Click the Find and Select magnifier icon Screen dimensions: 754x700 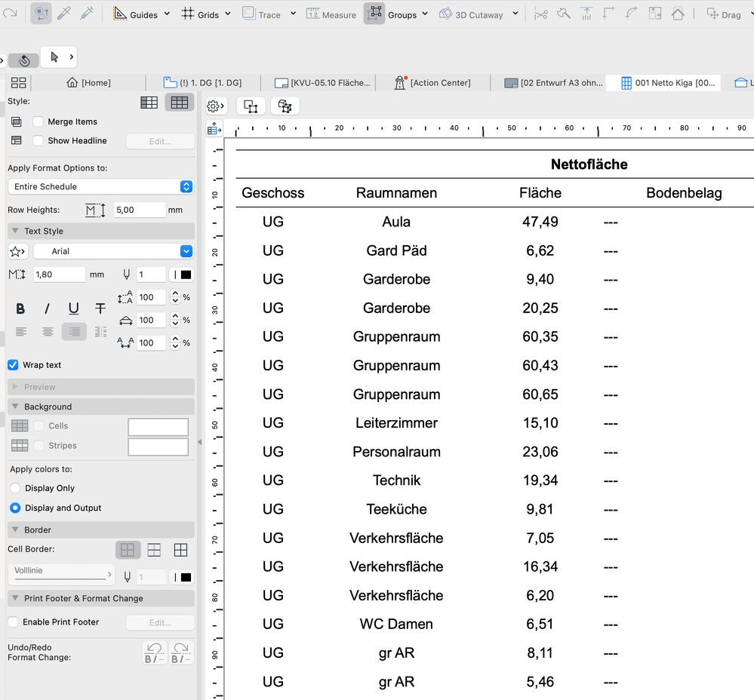[x=41, y=14]
